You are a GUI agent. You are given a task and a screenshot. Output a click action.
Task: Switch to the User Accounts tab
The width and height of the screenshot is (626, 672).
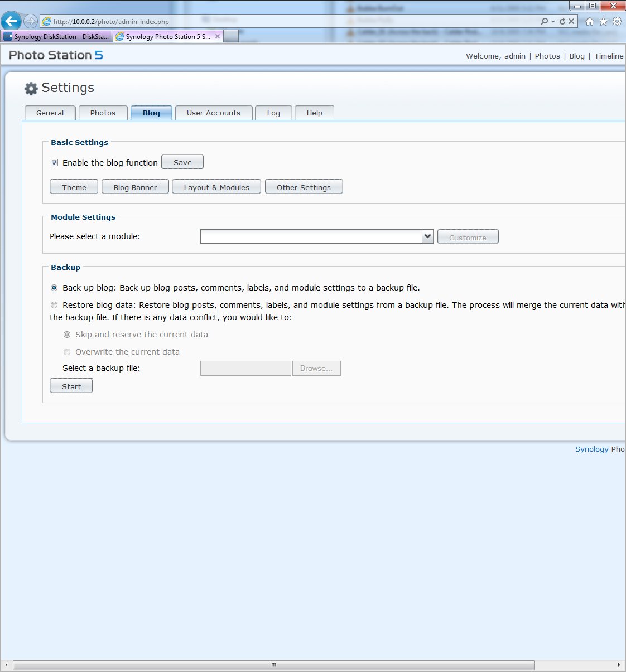tap(214, 113)
